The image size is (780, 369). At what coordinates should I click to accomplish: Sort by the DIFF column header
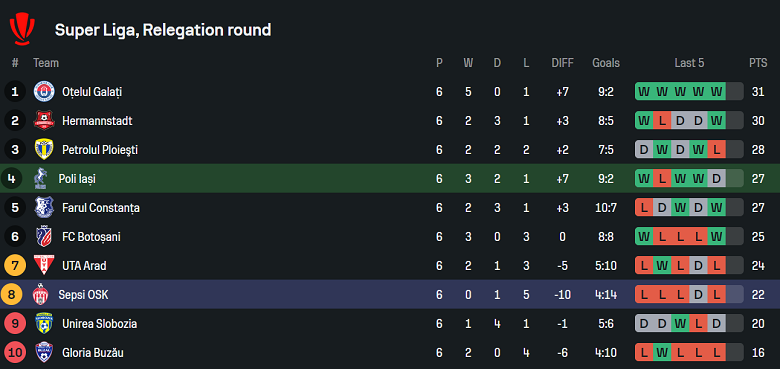(562, 63)
